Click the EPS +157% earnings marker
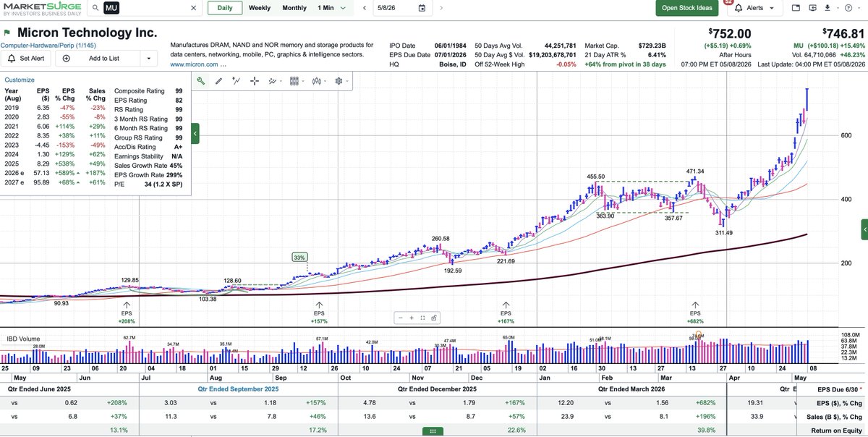The width and height of the screenshot is (868, 437). 320,313
